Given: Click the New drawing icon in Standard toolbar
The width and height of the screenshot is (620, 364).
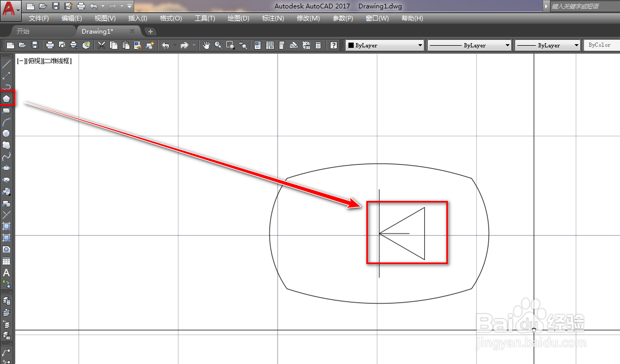Looking at the screenshot, I should pos(11,45).
